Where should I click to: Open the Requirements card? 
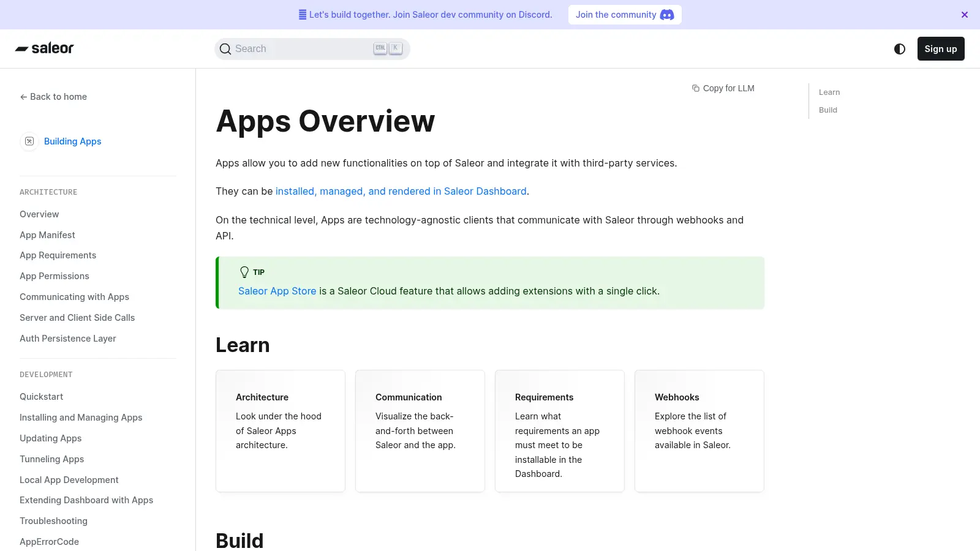(x=560, y=431)
